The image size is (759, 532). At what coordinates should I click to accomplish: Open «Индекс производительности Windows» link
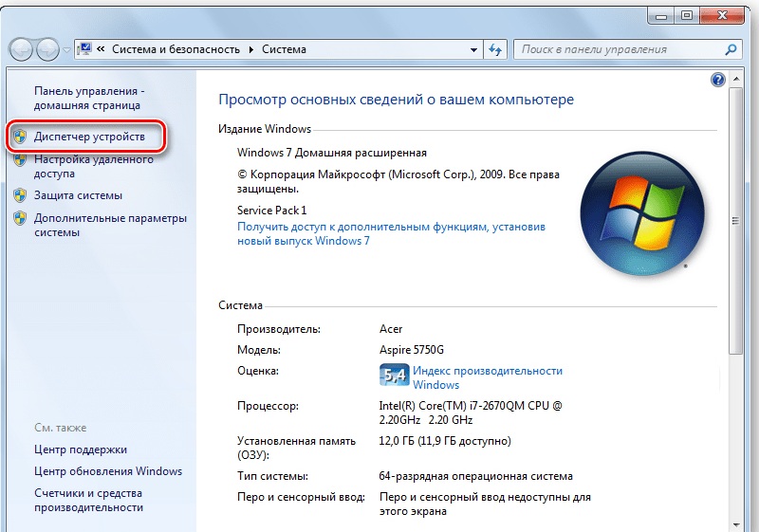click(x=488, y=377)
